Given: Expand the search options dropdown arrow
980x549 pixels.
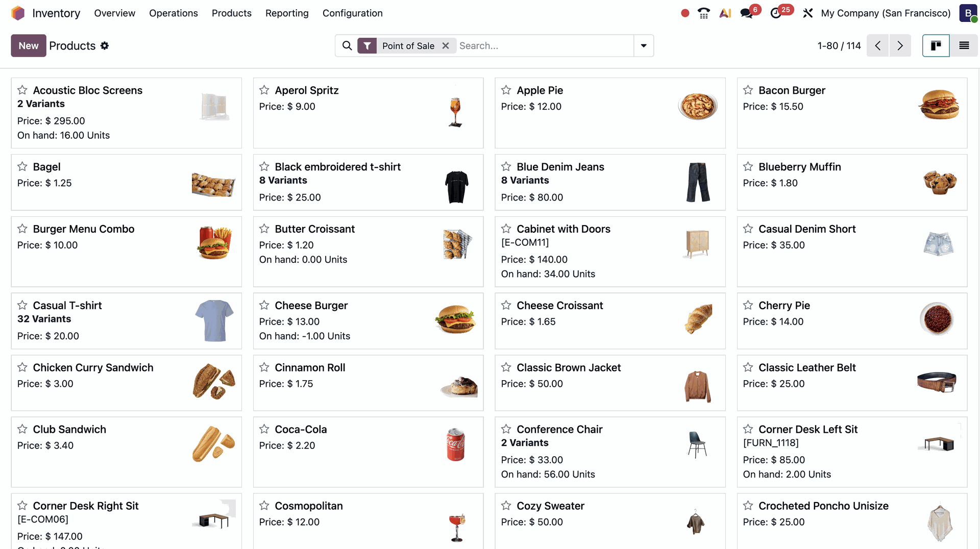Looking at the screenshot, I should click(643, 45).
